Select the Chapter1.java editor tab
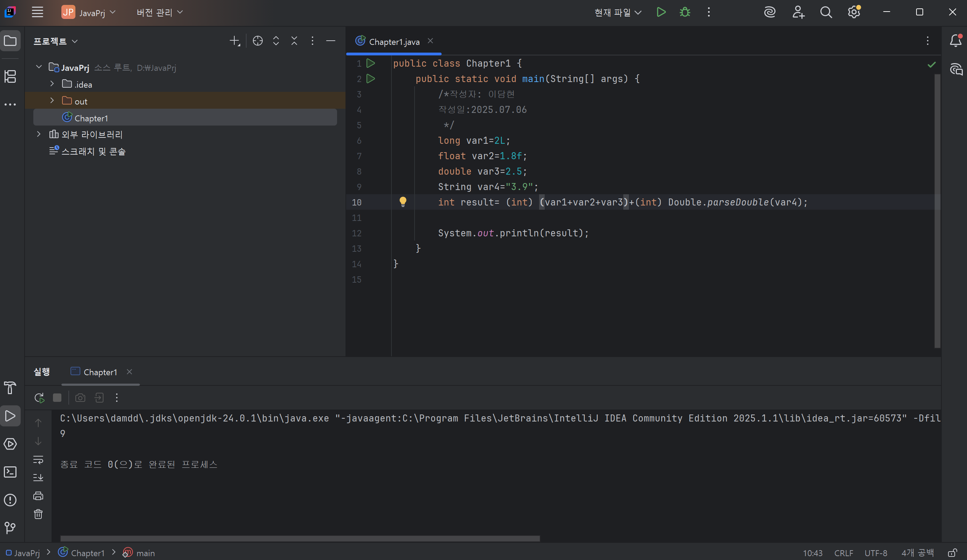The height and width of the screenshot is (560, 967). (x=394, y=41)
